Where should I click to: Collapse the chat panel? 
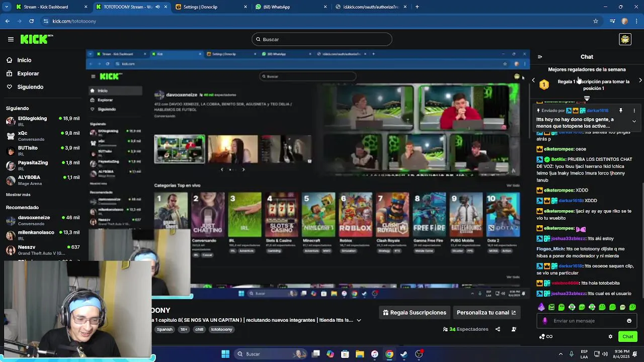[540, 57]
